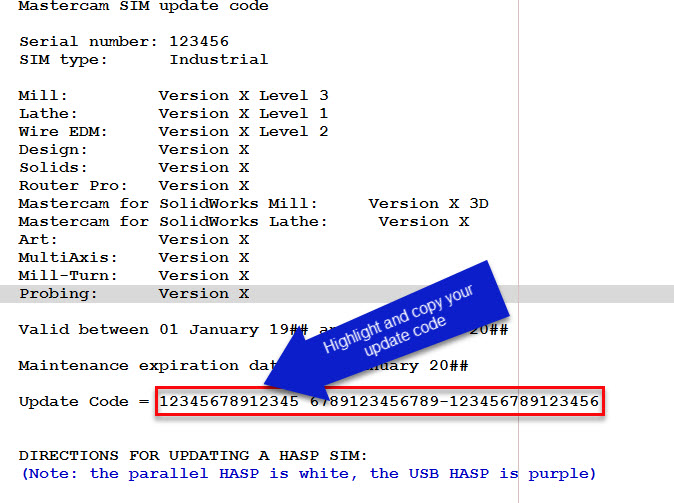Click the 'Solids:' label

point(53,168)
